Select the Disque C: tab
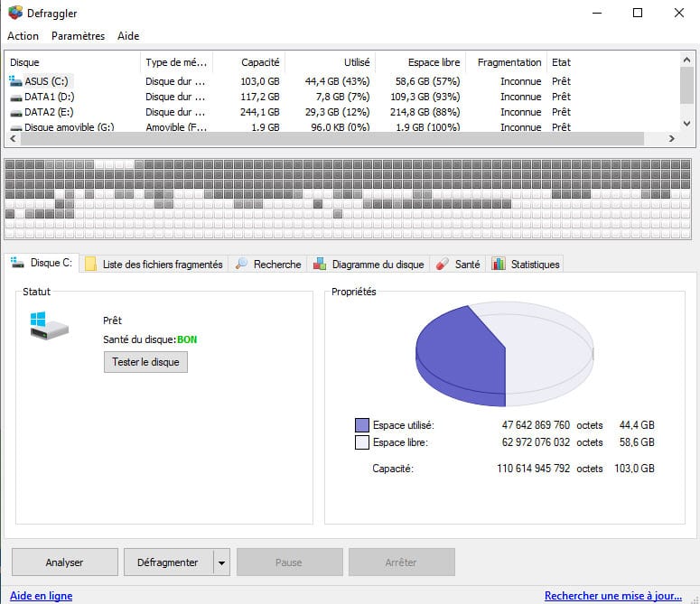 [x=42, y=263]
